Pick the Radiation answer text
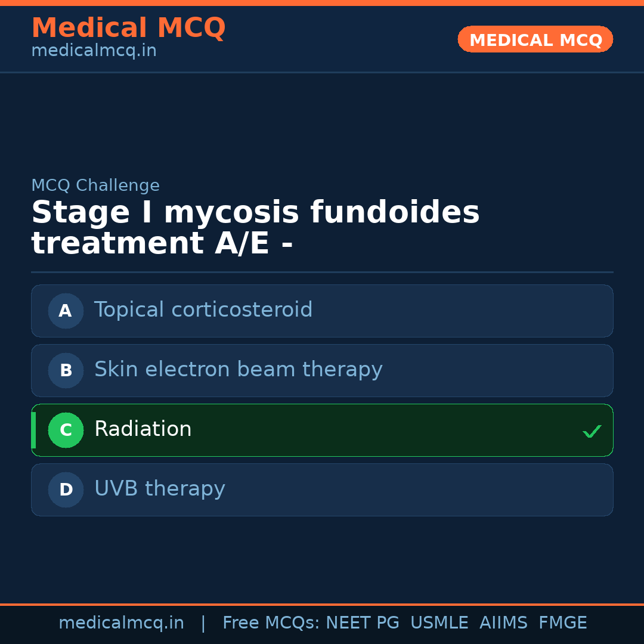The height and width of the screenshot is (644, 644). (x=143, y=429)
